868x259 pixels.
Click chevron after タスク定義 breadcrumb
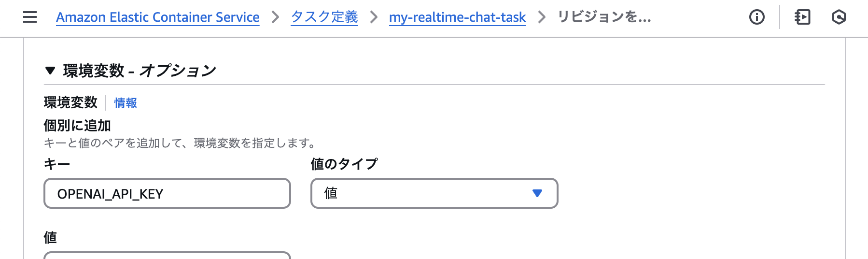tap(374, 17)
